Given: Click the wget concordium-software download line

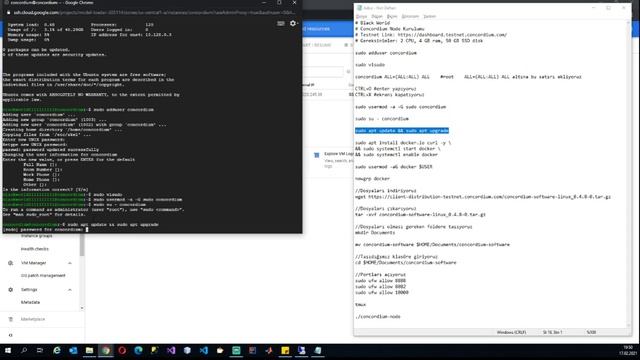Looking at the screenshot, I should 483,197.
